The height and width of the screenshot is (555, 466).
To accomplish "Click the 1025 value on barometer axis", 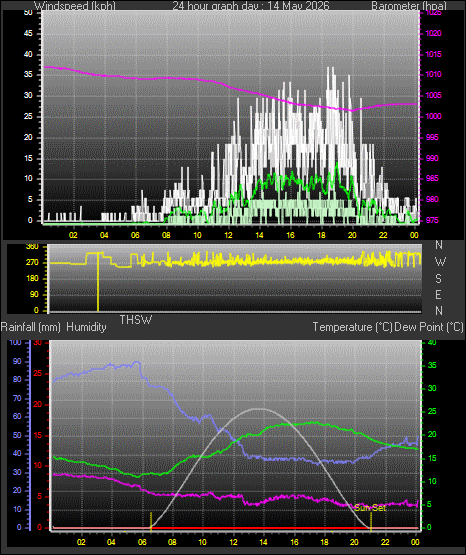I will (433, 13).
